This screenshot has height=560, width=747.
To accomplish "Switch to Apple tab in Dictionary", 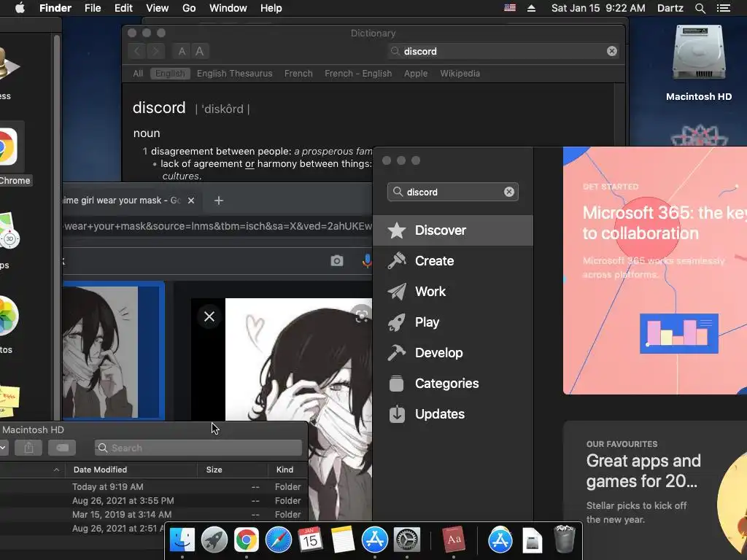I will [416, 74].
